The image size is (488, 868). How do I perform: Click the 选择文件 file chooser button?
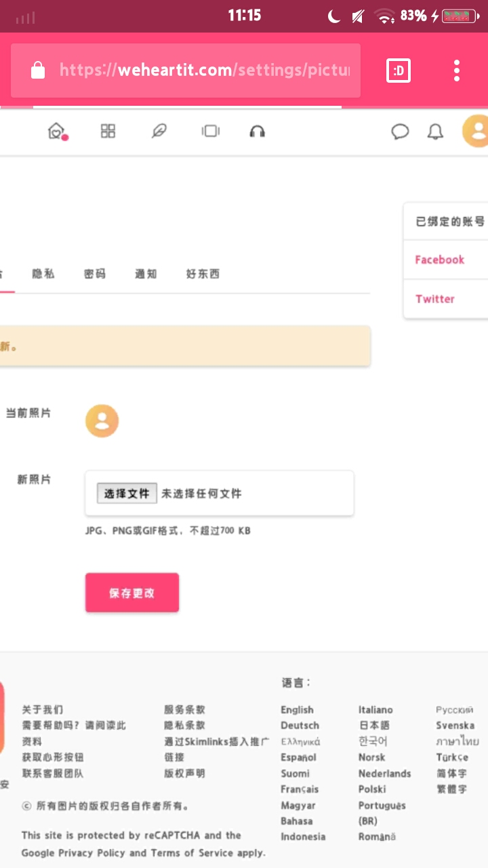[127, 494]
